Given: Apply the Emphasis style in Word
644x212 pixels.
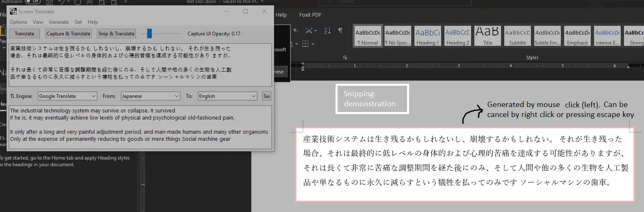Looking at the screenshot, I should pyautogui.click(x=577, y=37).
